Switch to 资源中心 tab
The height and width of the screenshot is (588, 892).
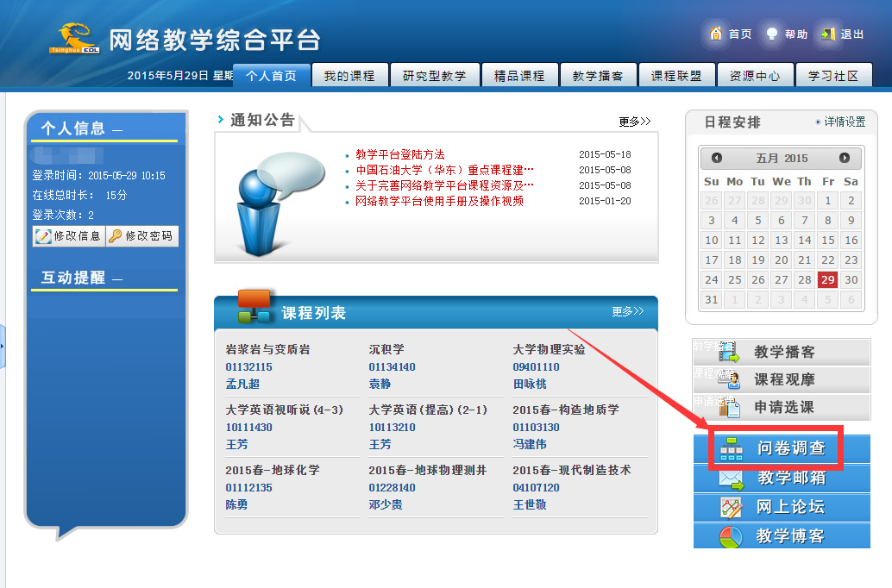pos(755,76)
